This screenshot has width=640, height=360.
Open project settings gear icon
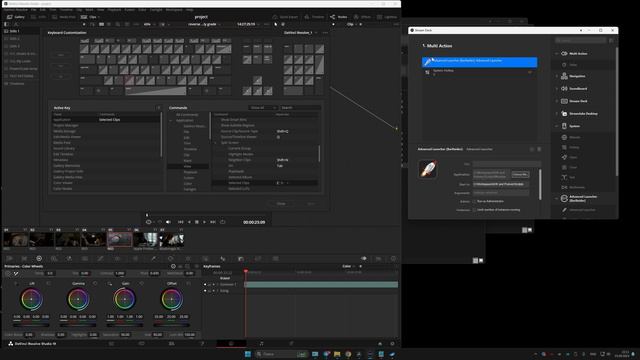click(x=392, y=344)
